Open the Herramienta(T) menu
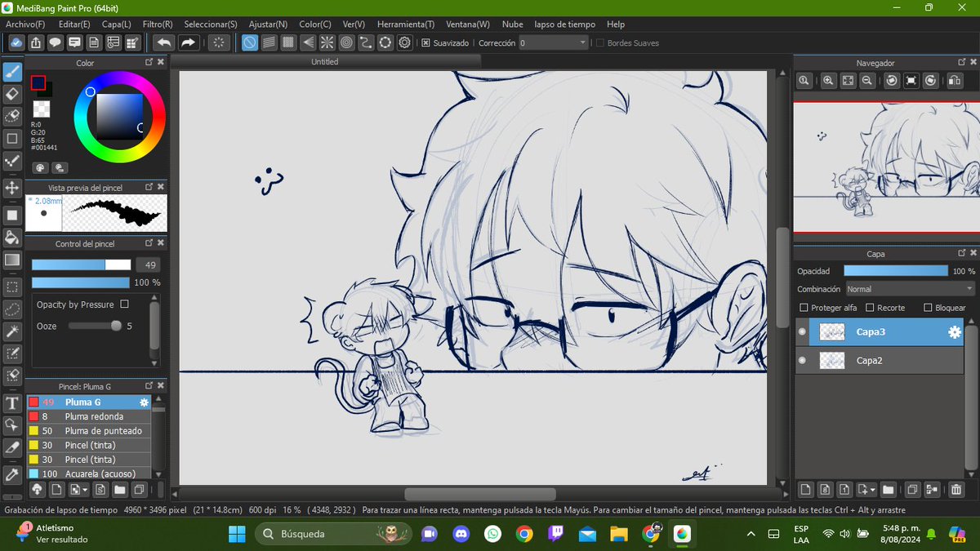 [406, 24]
